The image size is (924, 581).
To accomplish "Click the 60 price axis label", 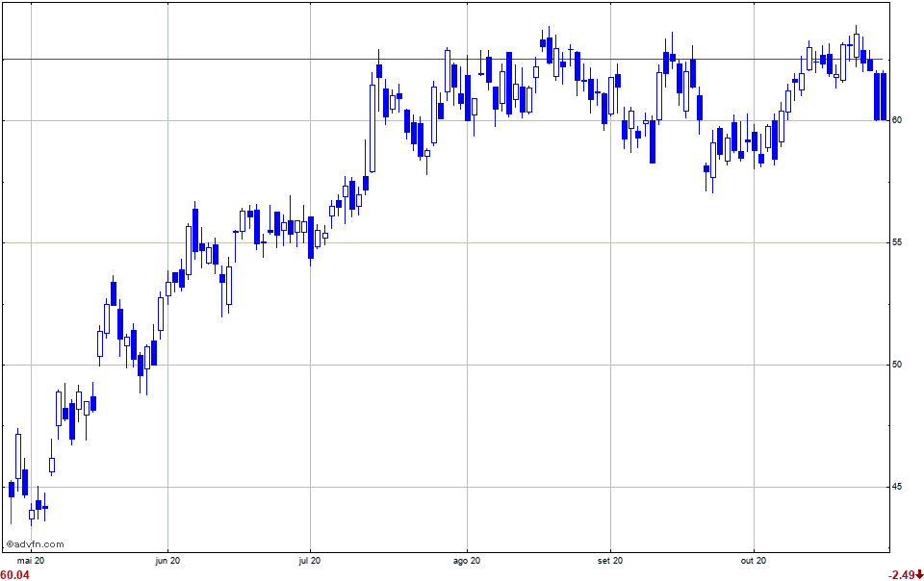I will coord(897,120).
